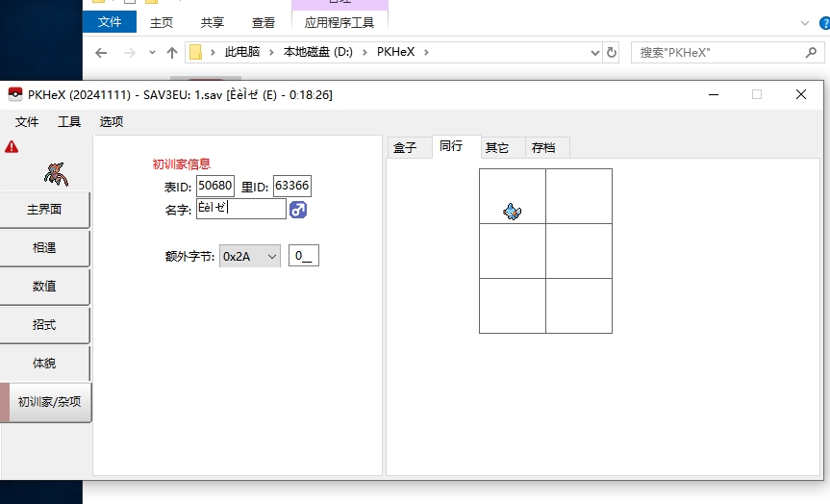This screenshot has height=504, width=830.
Task: Open the 招式 side tab
Action: coord(44,325)
